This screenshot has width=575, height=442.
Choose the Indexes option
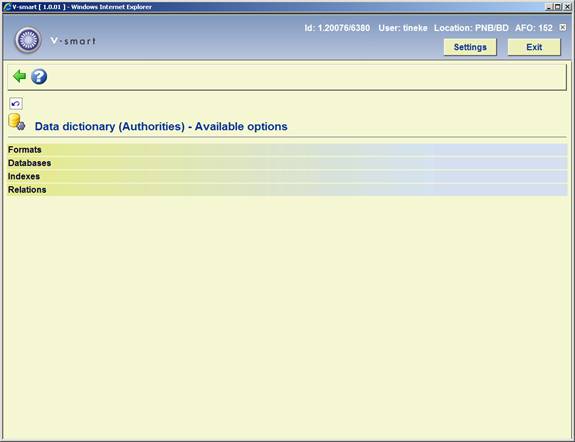coord(288,176)
